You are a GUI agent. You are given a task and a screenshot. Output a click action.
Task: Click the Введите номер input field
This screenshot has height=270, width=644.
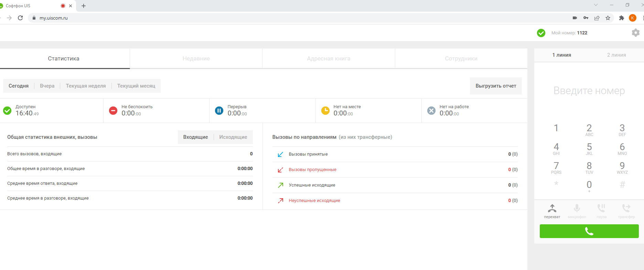point(589,91)
